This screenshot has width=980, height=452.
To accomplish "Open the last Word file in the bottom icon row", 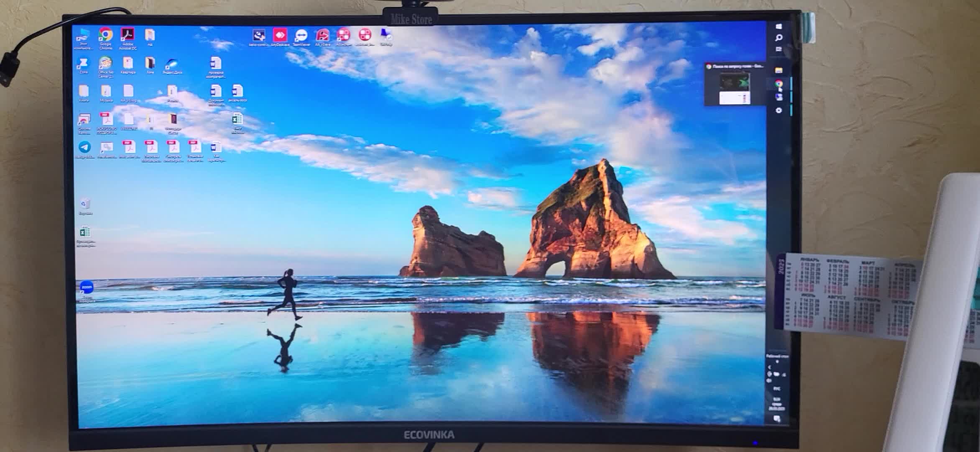I will tap(216, 151).
